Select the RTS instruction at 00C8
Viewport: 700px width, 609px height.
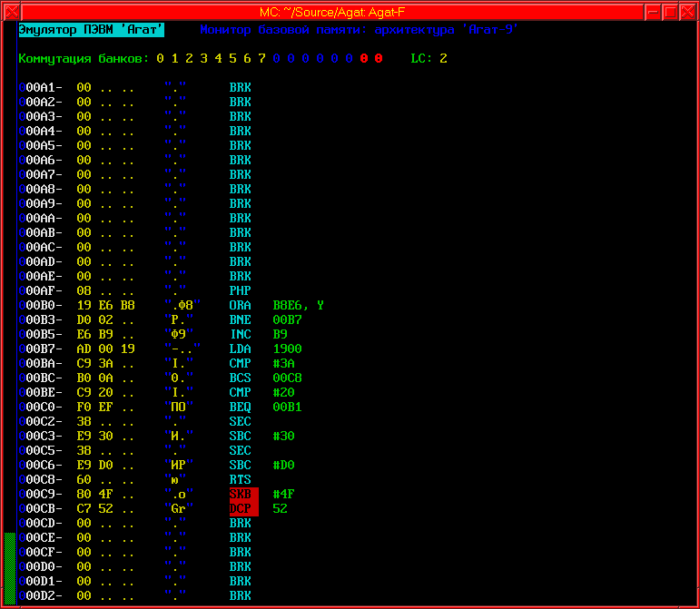pyautogui.click(x=241, y=479)
